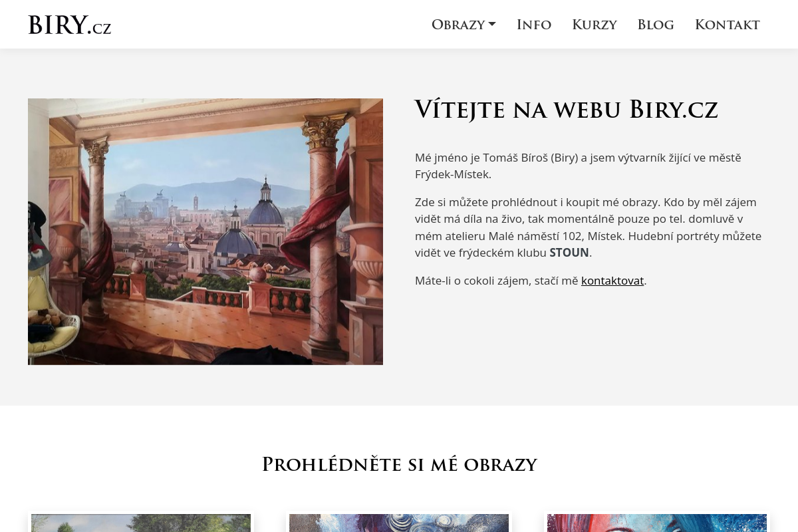Select the green landscape painting thumbnail
This screenshot has height=532, width=798.
(141, 523)
